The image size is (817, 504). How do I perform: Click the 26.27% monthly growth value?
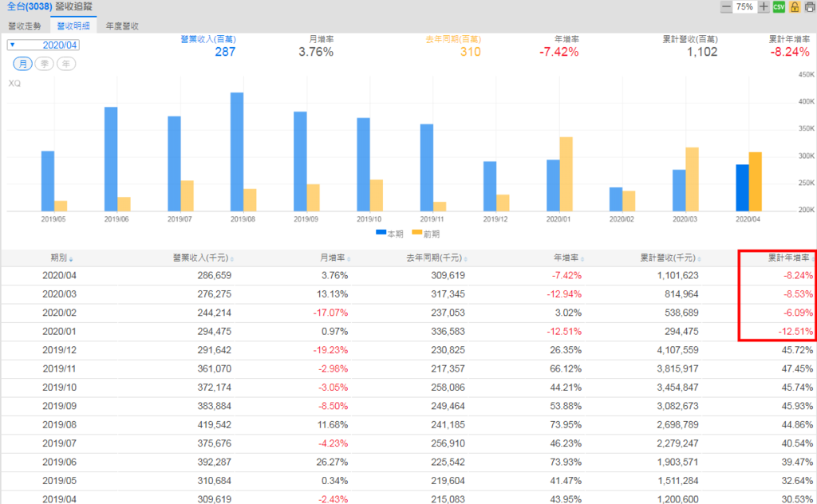pos(332,463)
